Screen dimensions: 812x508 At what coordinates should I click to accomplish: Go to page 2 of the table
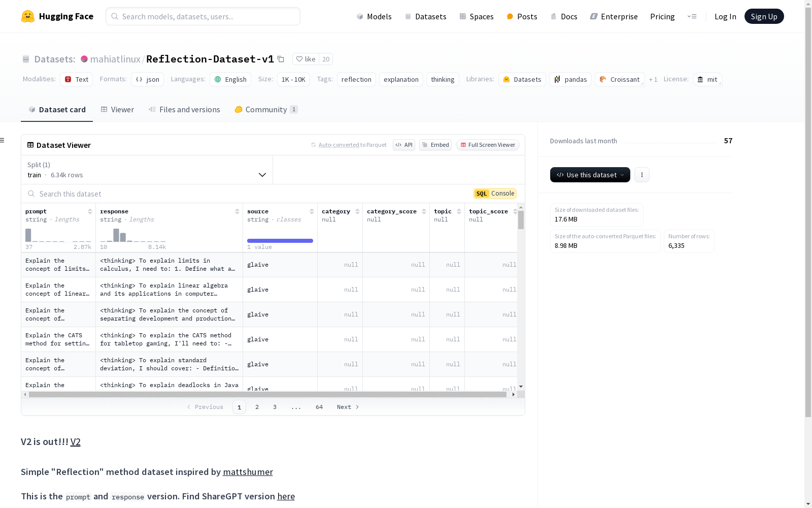click(x=257, y=407)
